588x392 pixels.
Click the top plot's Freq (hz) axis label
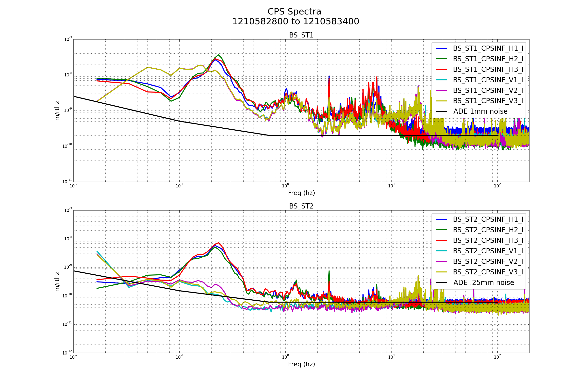[x=301, y=193]
